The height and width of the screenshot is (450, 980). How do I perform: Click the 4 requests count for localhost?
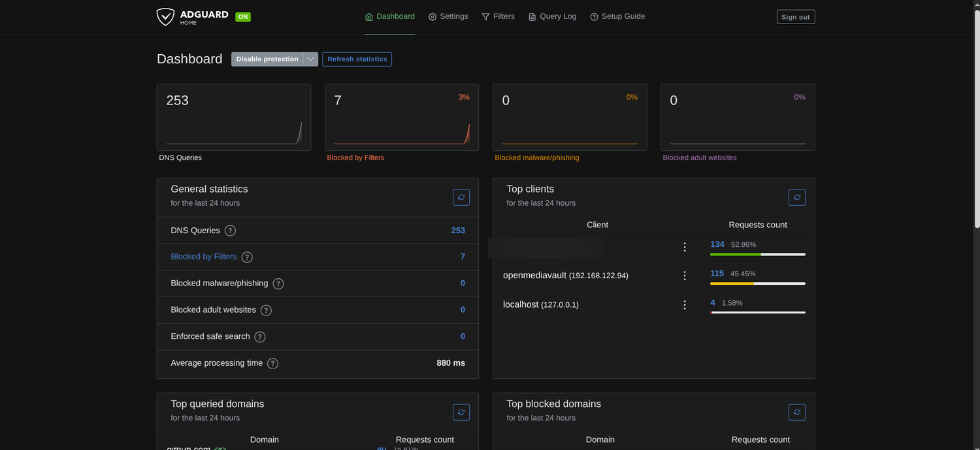coord(713,302)
